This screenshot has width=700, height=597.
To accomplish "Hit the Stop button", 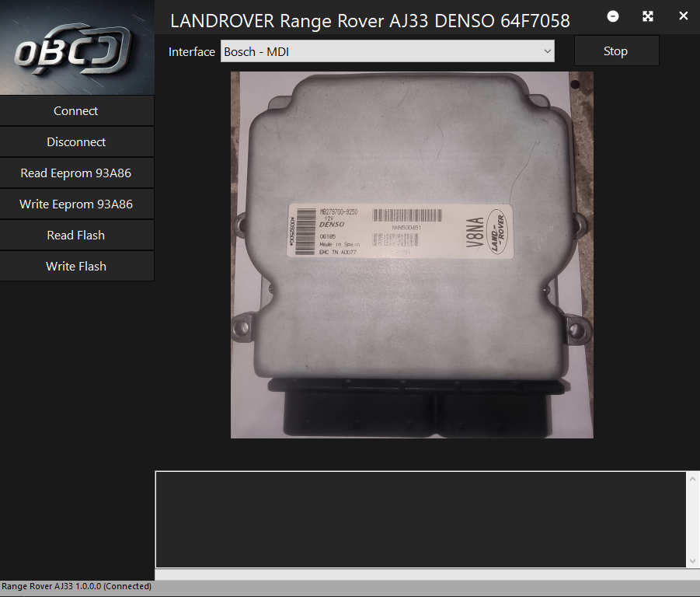I will click(x=615, y=51).
